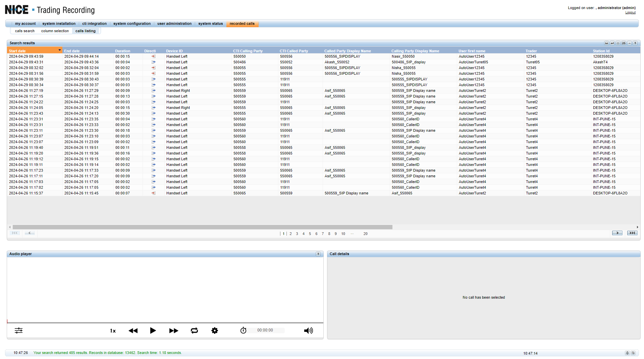Open the system configuration tab

[132, 24]
